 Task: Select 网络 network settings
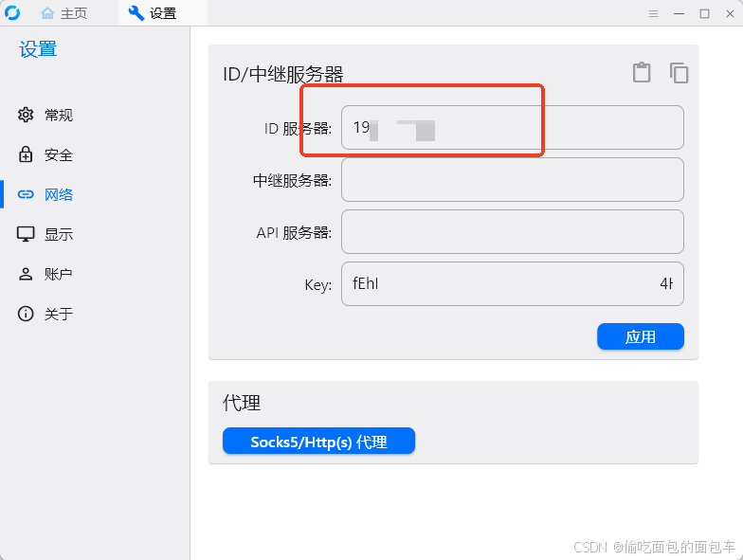click(45, 194)
